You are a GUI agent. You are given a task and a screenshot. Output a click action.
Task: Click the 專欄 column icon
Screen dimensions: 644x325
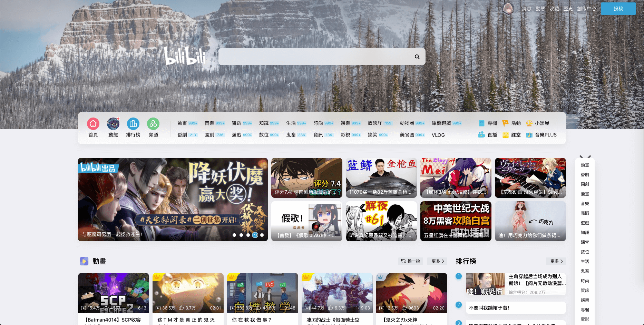point(481,123)
